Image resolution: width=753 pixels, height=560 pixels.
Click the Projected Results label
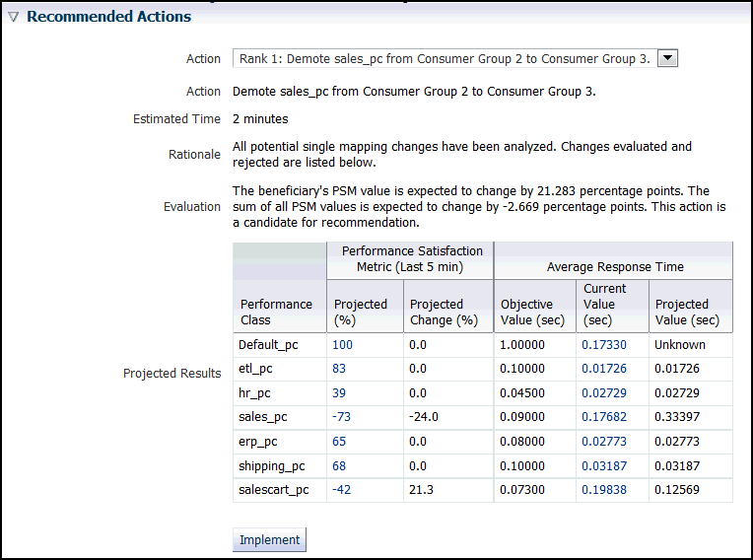click(171, 374)
